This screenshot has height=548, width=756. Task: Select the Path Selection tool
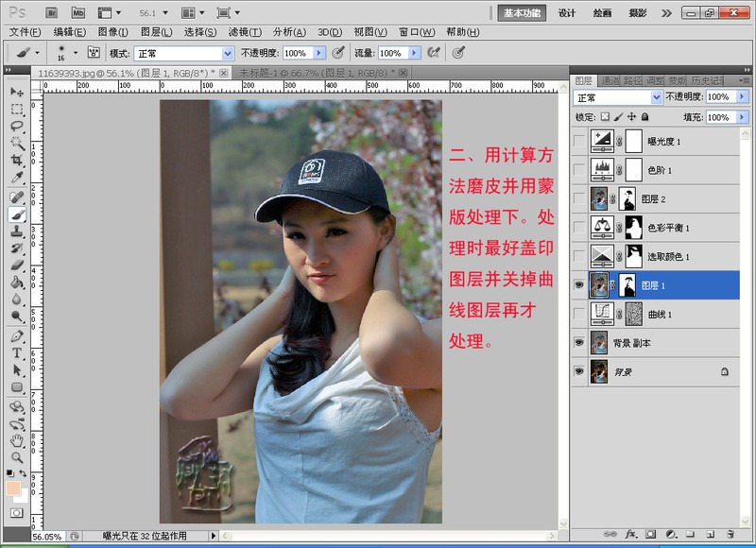click(17, 370)
